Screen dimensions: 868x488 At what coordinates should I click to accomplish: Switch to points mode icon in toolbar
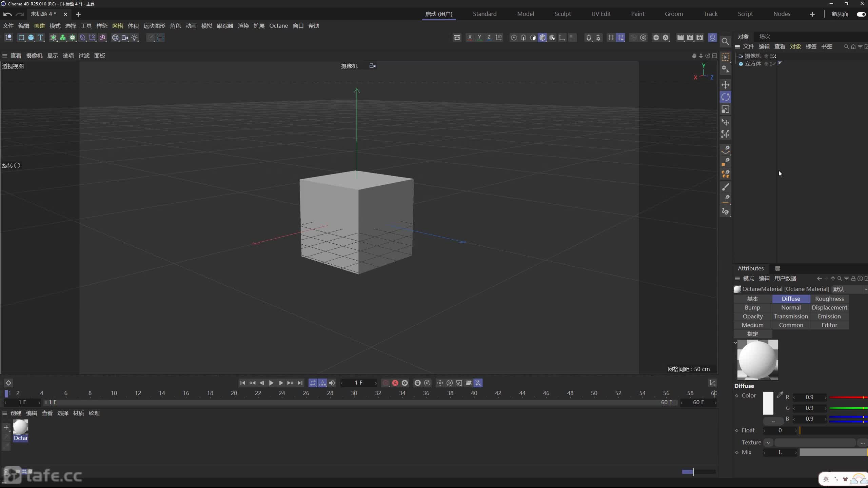click(x=514, y=38)
